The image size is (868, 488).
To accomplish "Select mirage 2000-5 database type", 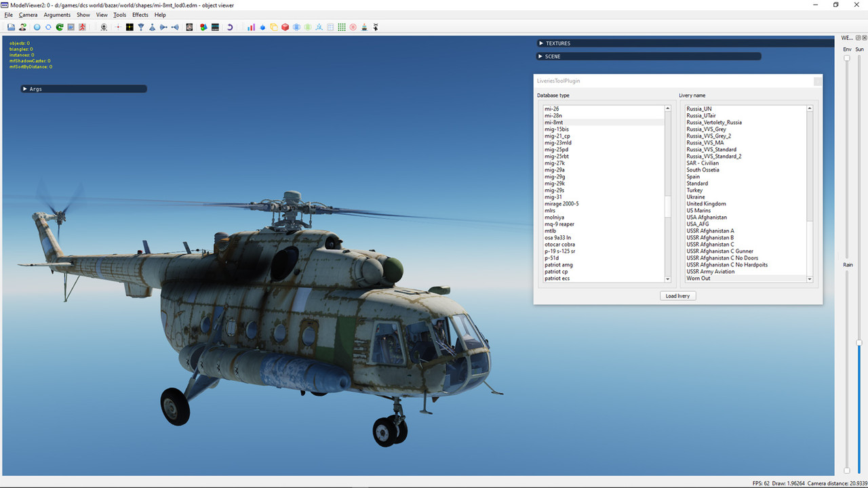I will pos(603,204).
